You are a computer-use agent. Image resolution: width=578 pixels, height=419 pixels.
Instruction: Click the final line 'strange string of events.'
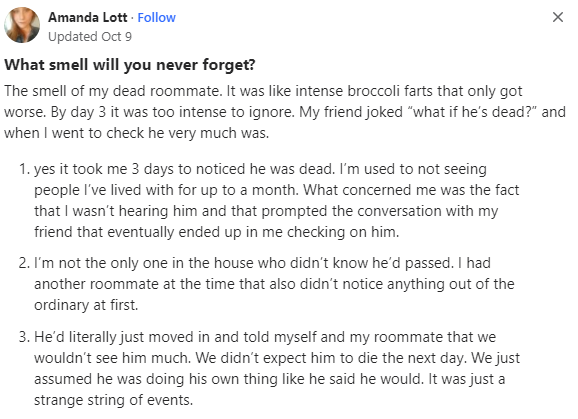click(x=114, y=400)
